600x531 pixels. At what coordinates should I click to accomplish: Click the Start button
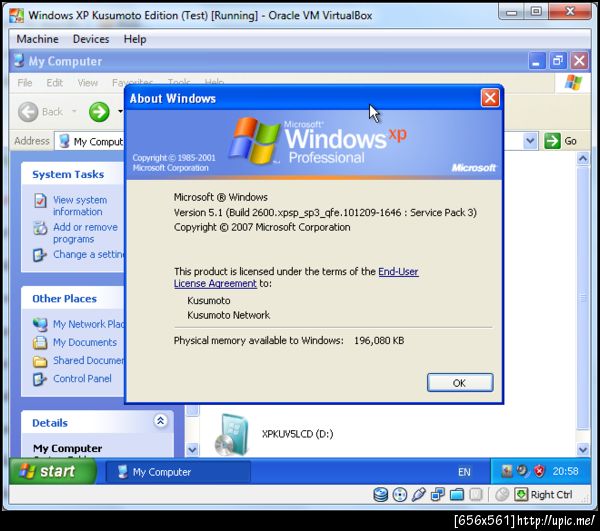pyautogui.click(x=52, y=471)
